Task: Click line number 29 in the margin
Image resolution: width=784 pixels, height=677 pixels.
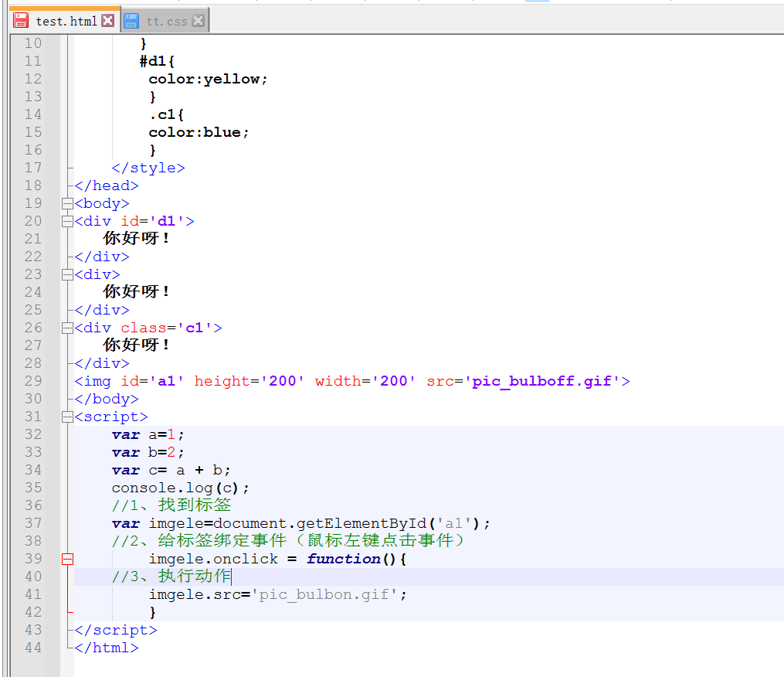Action: coord(33,381)
